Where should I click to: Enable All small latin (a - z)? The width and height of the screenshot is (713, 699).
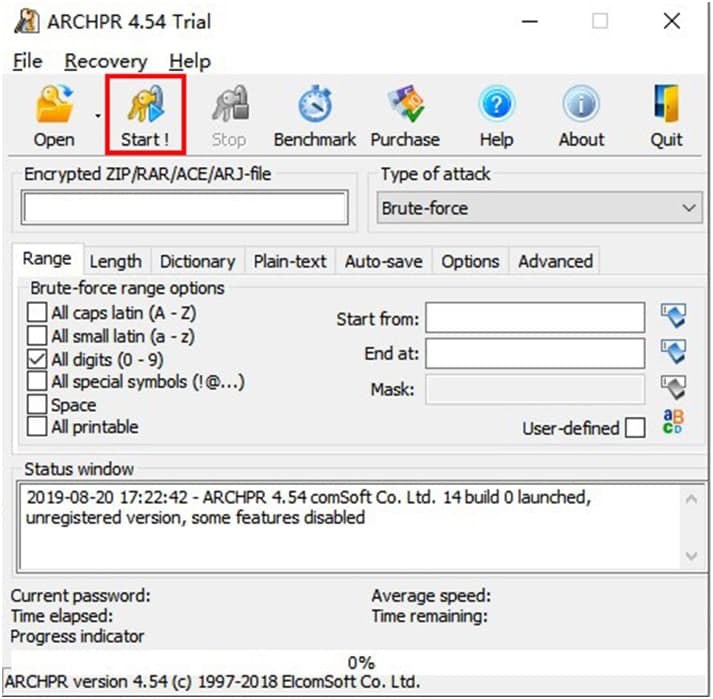[x=37, y=336]
